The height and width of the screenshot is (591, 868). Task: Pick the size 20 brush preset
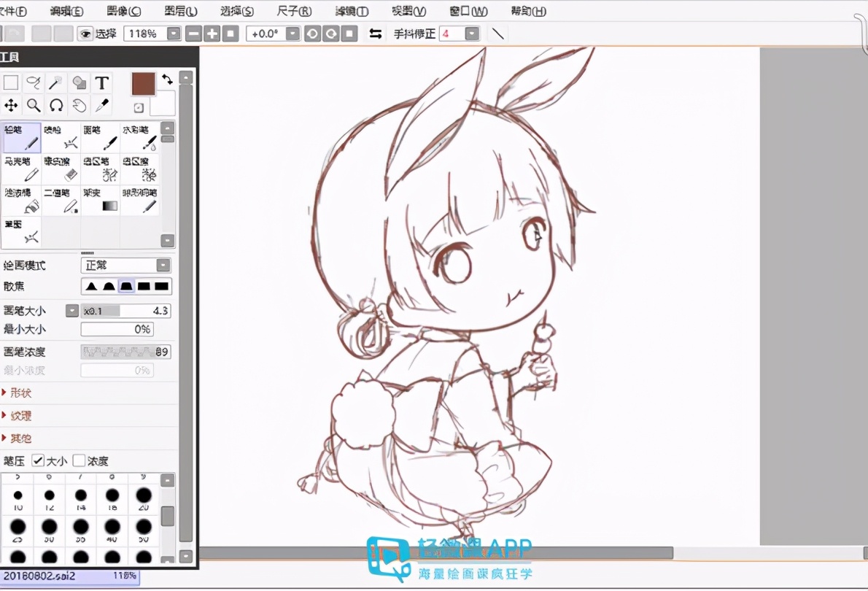coord(144,499)
